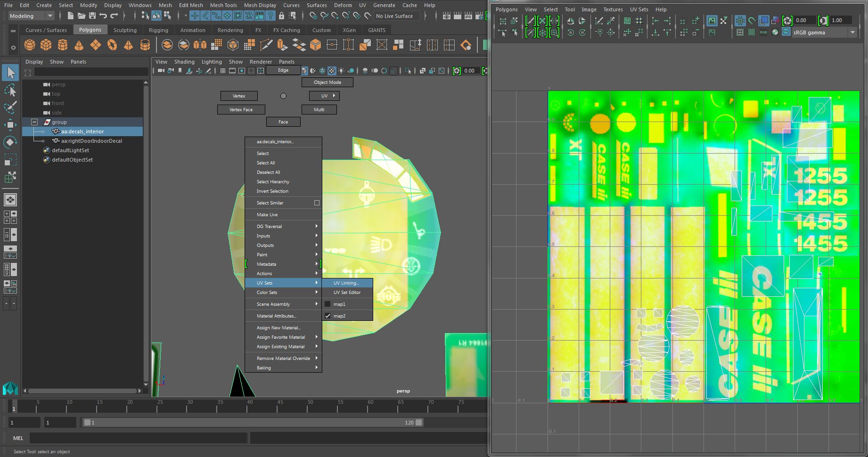Uncheck the map2 UV set

tap(328, 316)
